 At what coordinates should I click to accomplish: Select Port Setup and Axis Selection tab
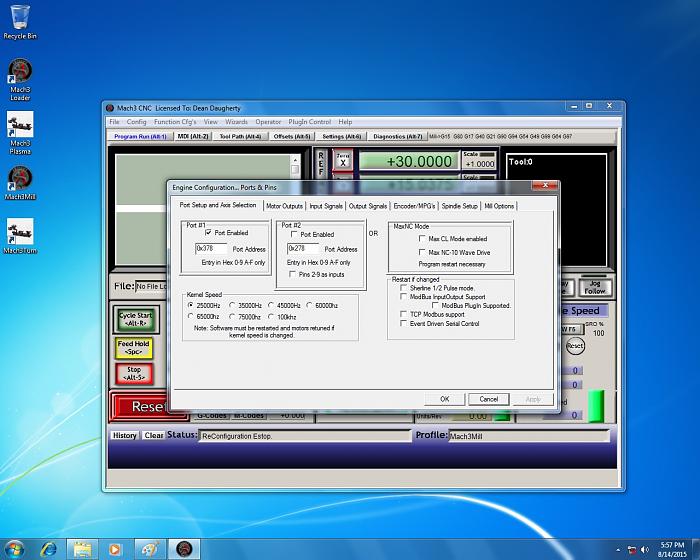click(218, 205)
